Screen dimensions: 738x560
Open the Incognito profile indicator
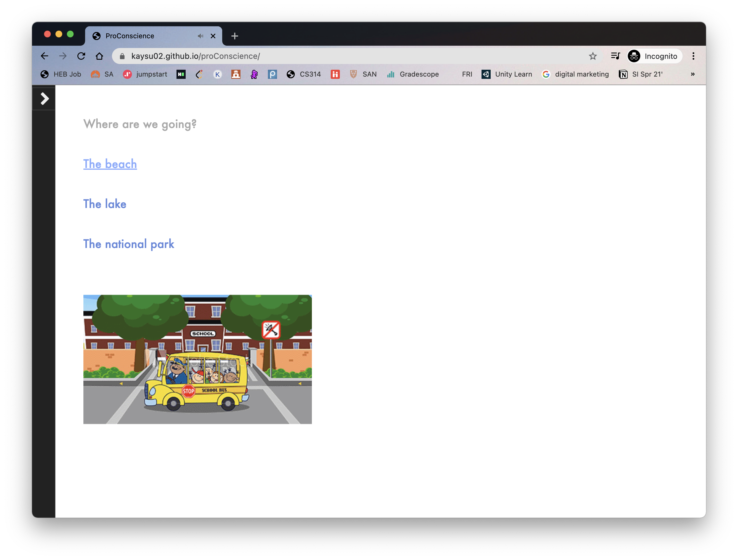point(653,56)
